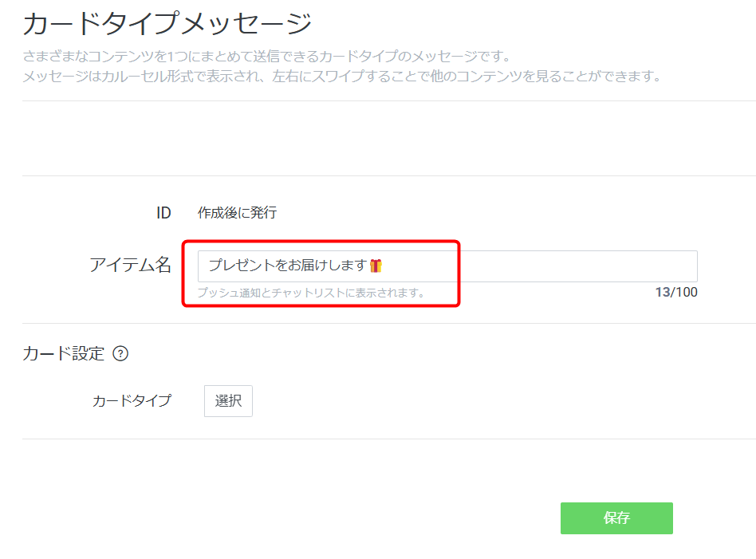Click the プレゼントをお届けします text in the field
Screen dimensions: 756x559
[288, 266]
